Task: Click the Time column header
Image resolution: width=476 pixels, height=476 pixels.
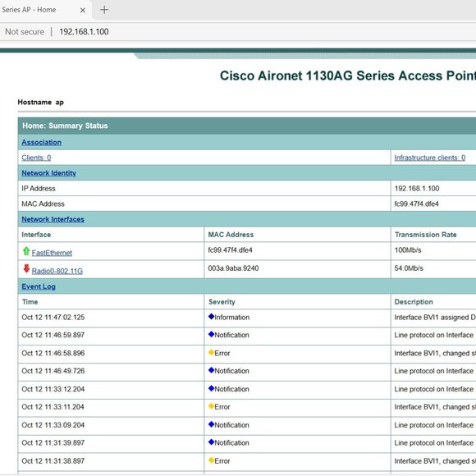Action: click(30, 302)
